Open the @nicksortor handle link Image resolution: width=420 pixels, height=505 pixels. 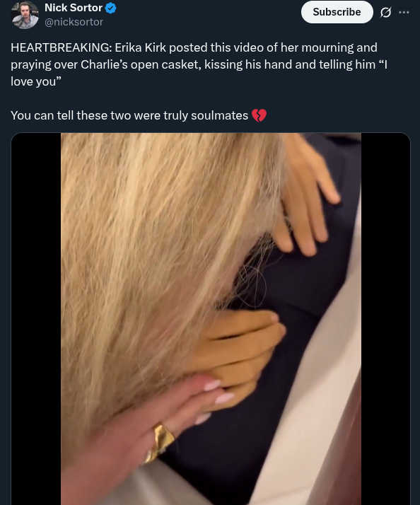[x=74, y=22]
